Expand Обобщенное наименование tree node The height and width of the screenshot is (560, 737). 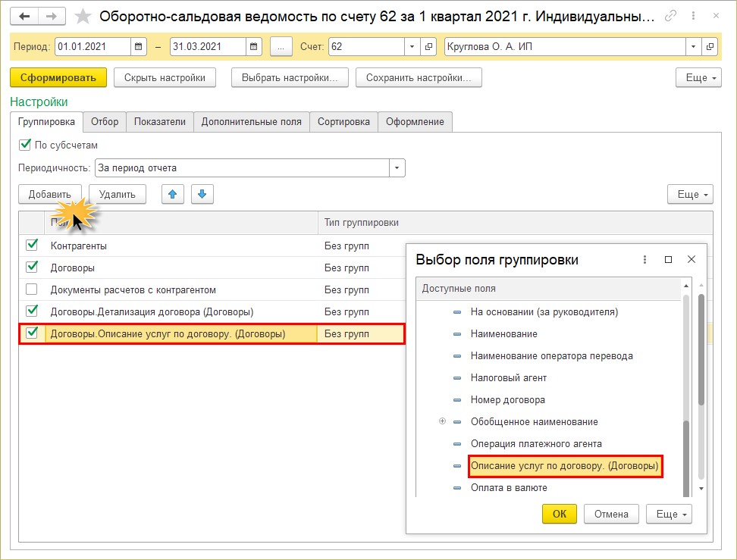[x=442, y=421]
